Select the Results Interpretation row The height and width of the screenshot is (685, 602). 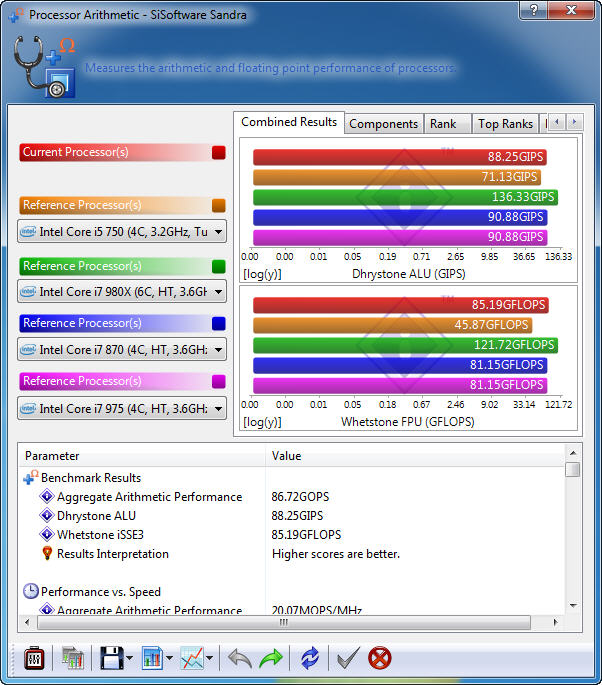click(292, 554)
